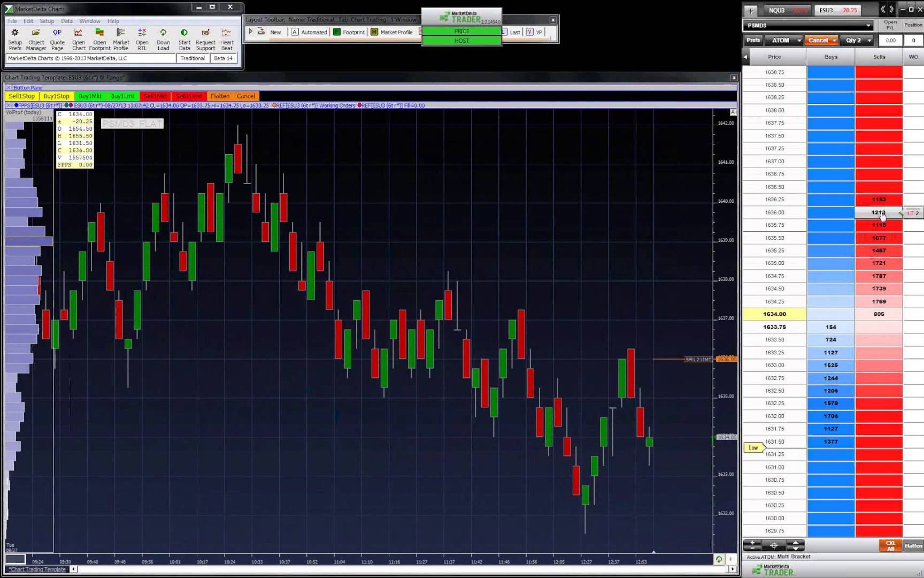Image resolution: width=924 pixels, height=578 pixels.
Task: Open the Data menu
Action: click(x=67, y=21)
